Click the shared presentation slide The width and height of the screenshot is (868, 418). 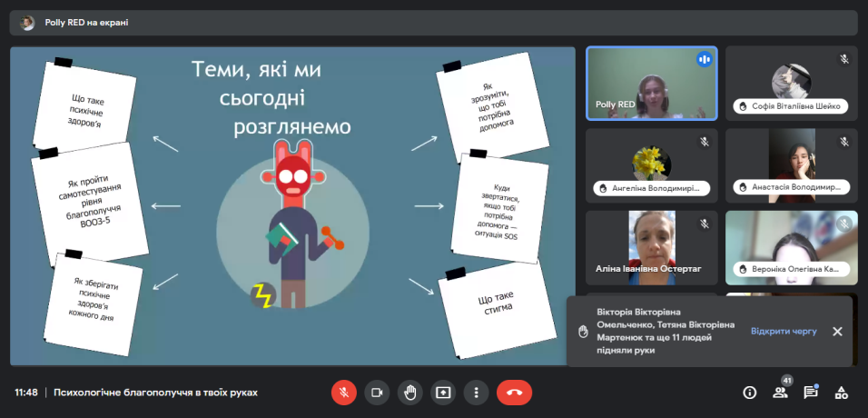pos(293,205)
